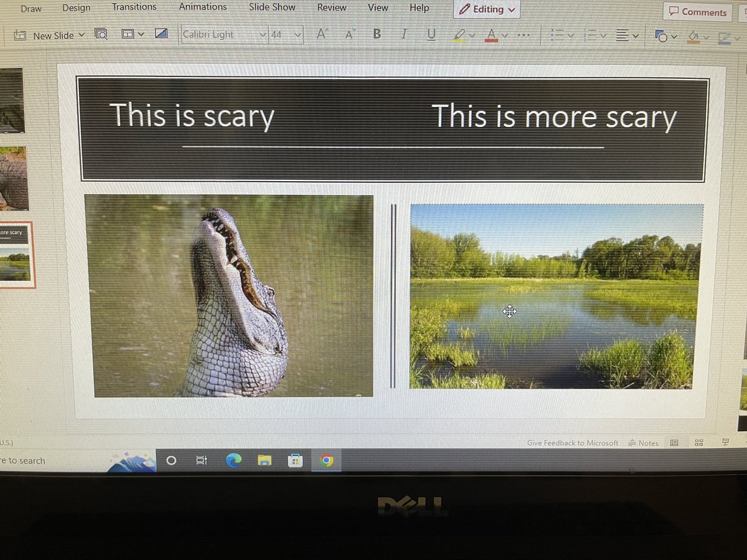Click the Bullets list icon
The height and width of the screenshot is (560, 747).
(557, 36)
